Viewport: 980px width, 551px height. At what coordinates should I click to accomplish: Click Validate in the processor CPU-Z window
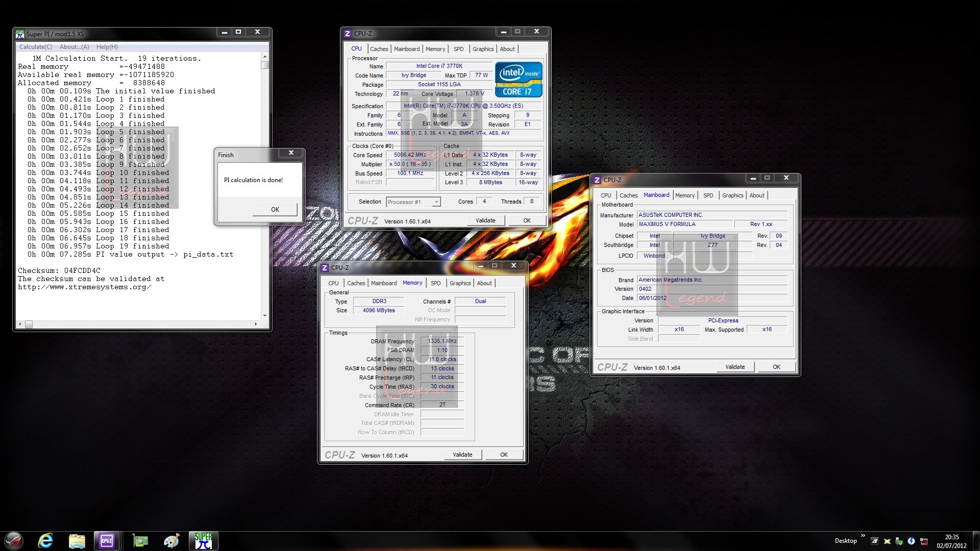pyautogui.click(x=485, y=220)
